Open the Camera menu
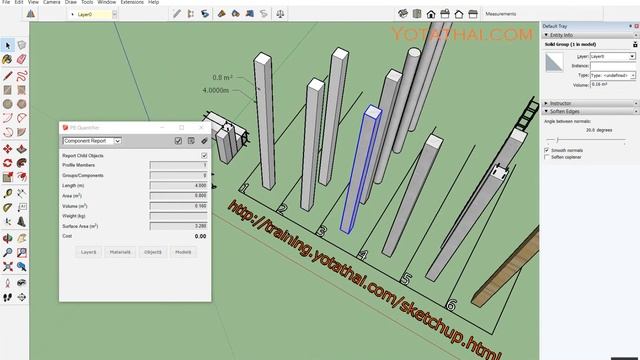640x360 pixels. [x=51, y=2]
